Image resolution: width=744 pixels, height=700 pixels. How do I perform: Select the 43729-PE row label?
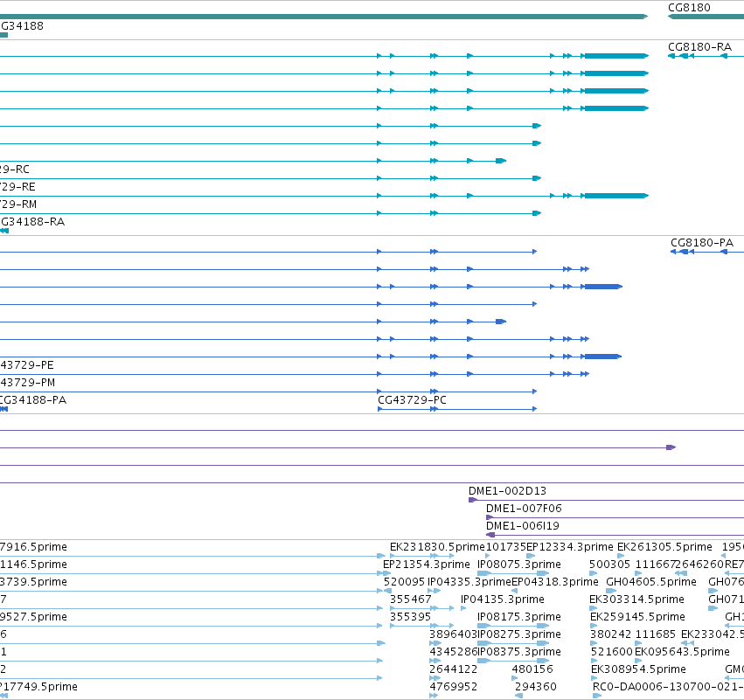pyautogui.click(x=27, y=365)
